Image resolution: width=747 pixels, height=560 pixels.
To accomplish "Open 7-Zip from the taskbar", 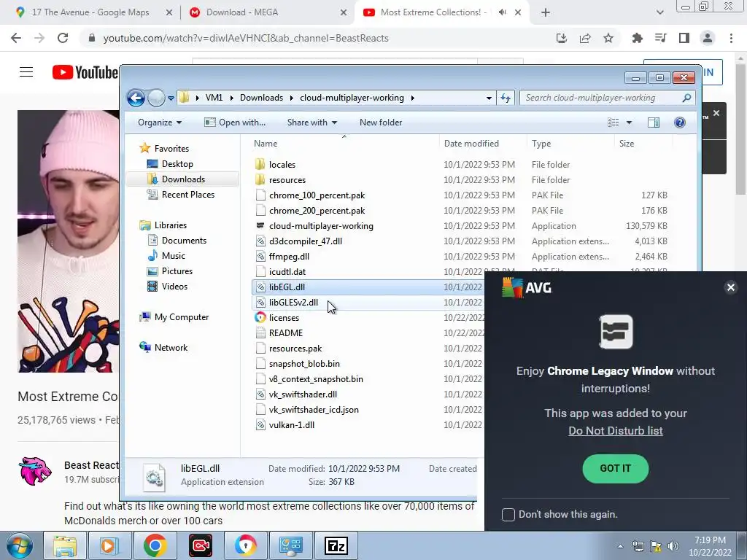I will pos(336,545).
